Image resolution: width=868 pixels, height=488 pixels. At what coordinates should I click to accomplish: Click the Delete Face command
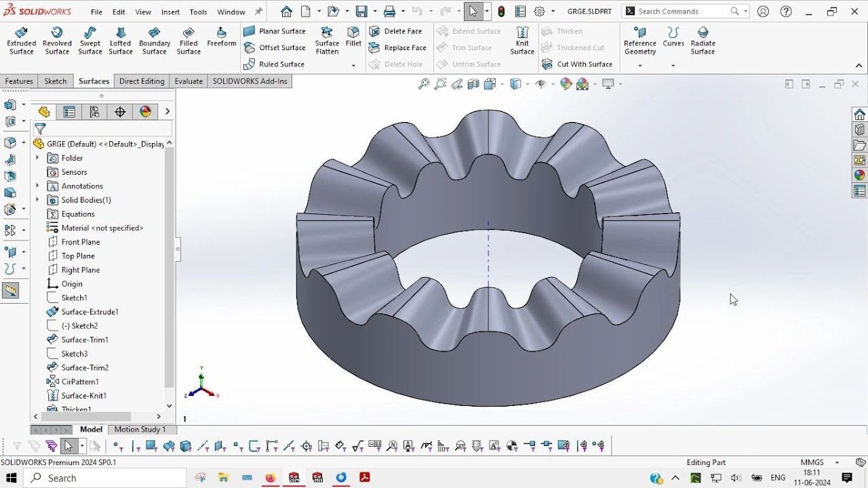[395, 31]
